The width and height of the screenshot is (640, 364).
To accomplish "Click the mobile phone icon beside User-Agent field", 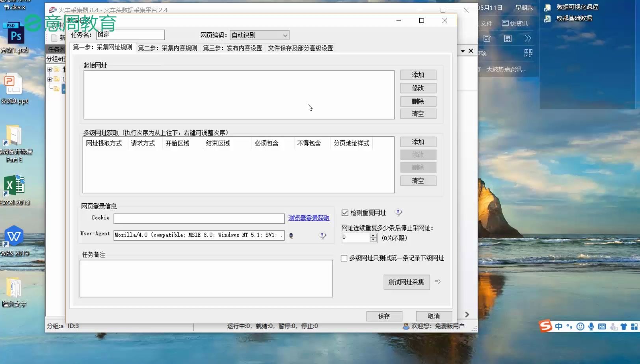I will (291, 235).
